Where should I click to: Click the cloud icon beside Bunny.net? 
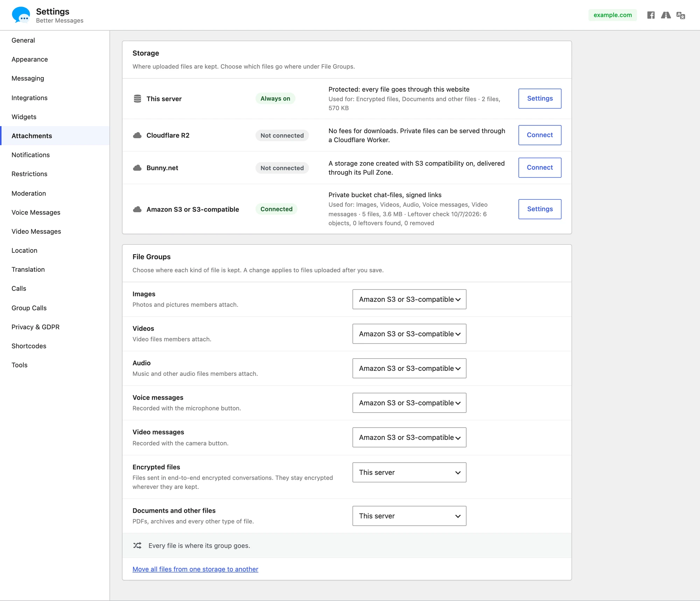pyautogui.click(x=137, y=168)
